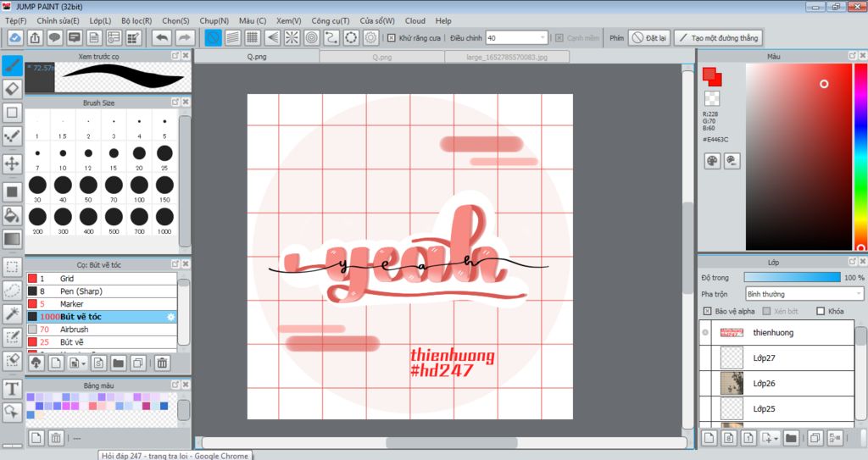Select the Lasso selection tool
868x460 pixels.
tap(12, 290)
